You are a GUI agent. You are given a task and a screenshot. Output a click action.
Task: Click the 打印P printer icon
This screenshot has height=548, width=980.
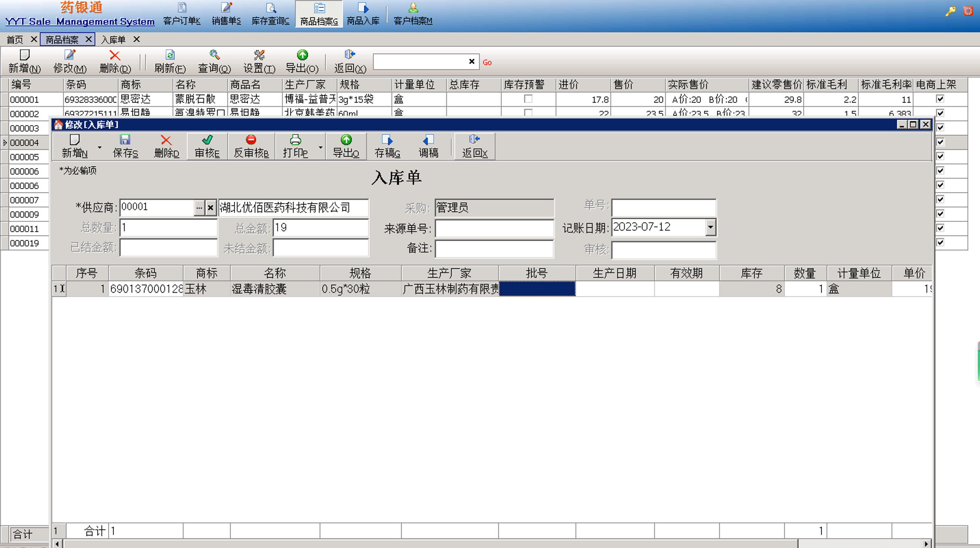click(x=295, y=140)
